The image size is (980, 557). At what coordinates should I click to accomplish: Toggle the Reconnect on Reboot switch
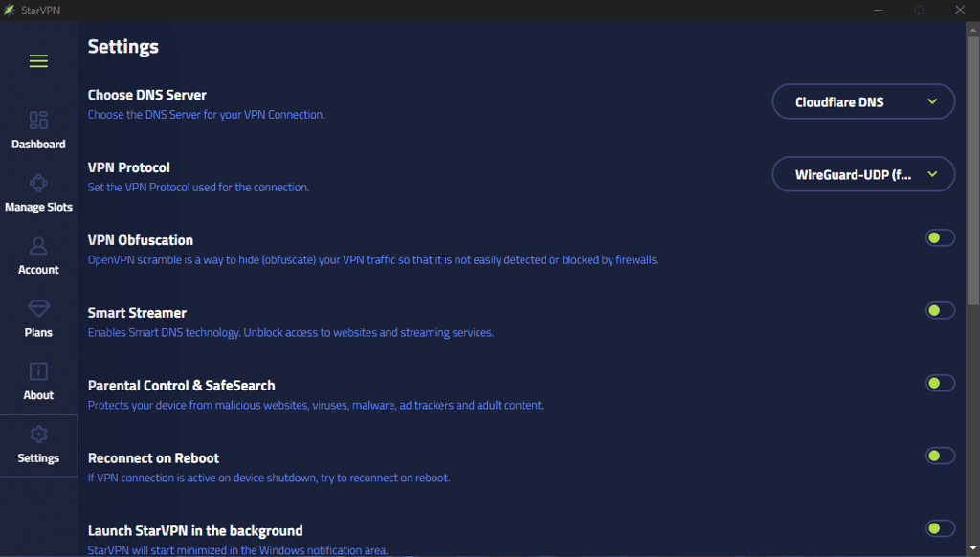point(940,456)
